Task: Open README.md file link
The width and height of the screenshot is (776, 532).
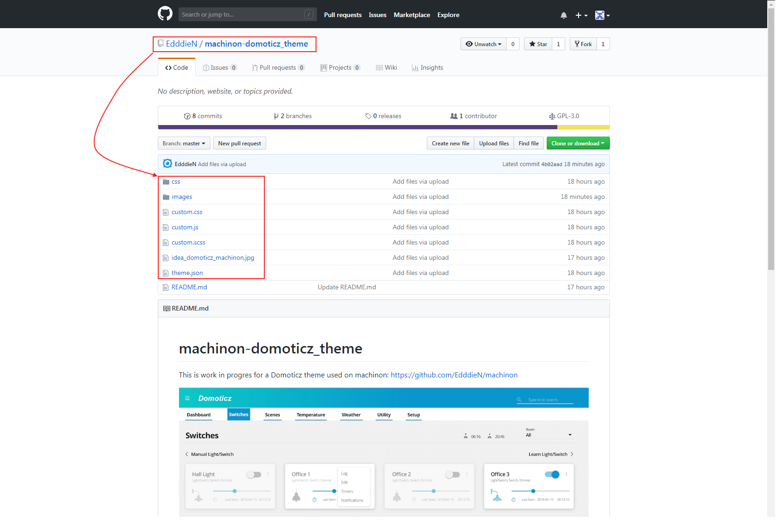Action: pos(189,287)
